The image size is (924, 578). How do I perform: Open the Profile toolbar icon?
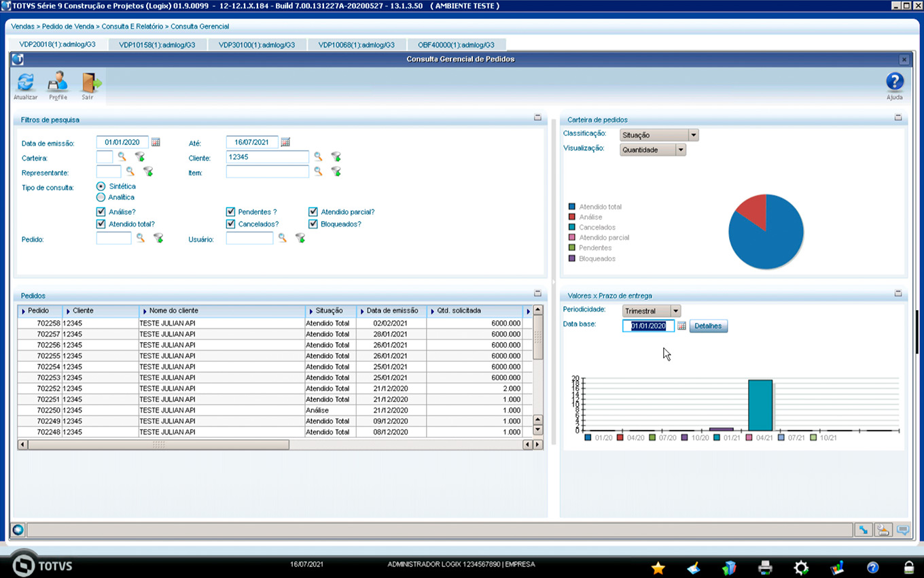click(x=58, y=84)
